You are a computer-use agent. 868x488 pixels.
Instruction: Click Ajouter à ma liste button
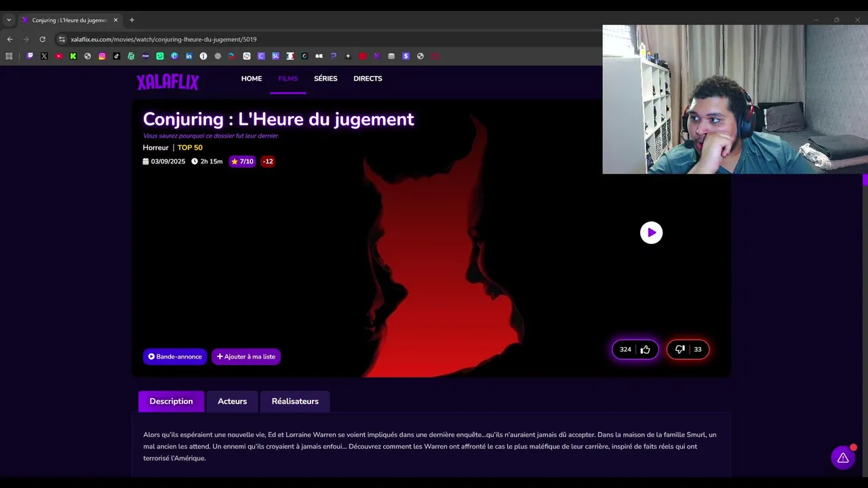(x=246, y=357)
